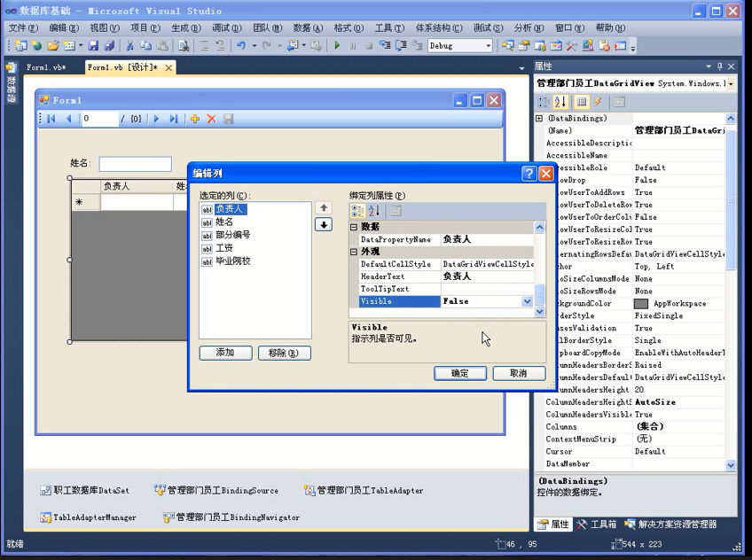This screenshot has width=752, height=560.
Task: Select 部分编号 column in list
Action: 232,235
